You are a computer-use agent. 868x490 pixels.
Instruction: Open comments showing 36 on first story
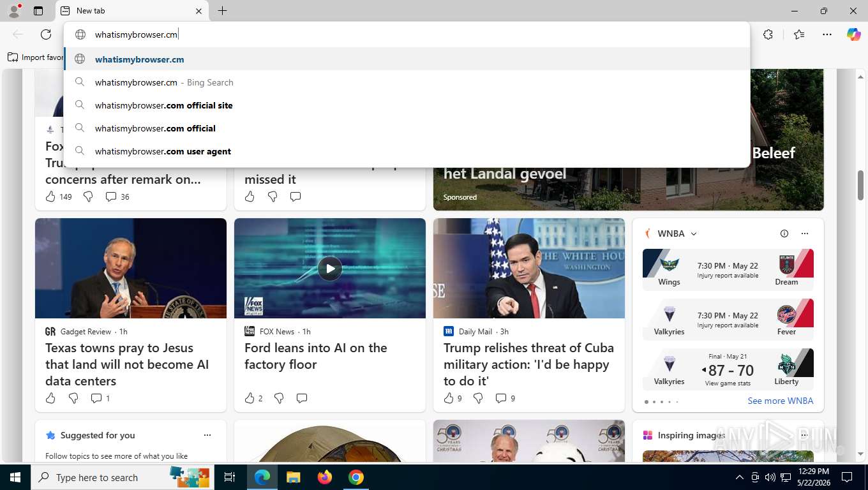117,197
